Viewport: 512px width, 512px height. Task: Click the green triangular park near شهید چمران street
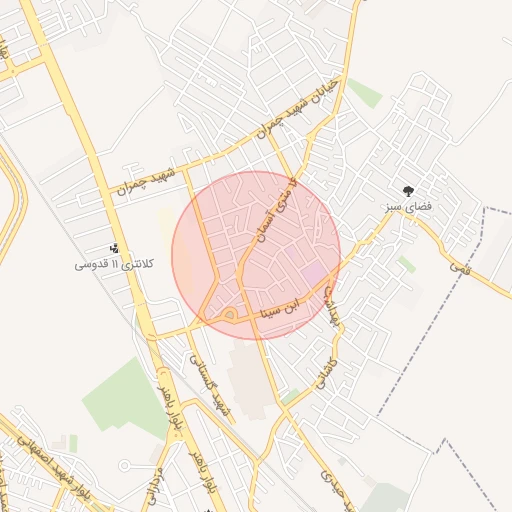click(x=365, y=93)
